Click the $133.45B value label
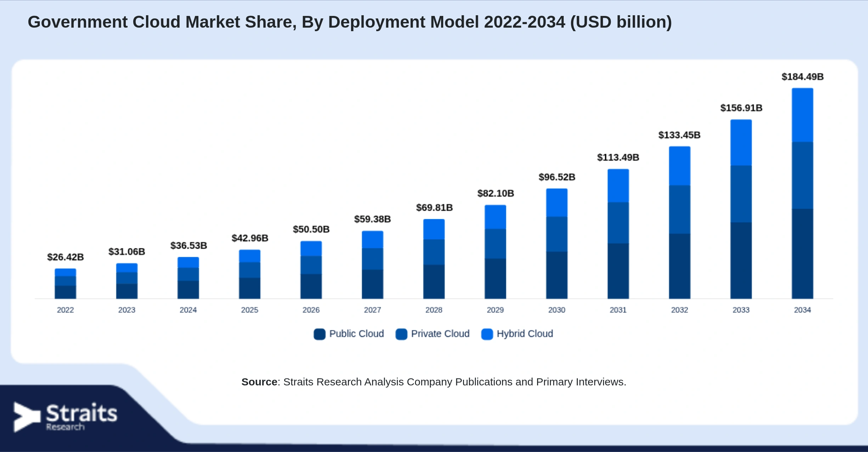Viewport: 868px width, 452px height. [680, 135]
